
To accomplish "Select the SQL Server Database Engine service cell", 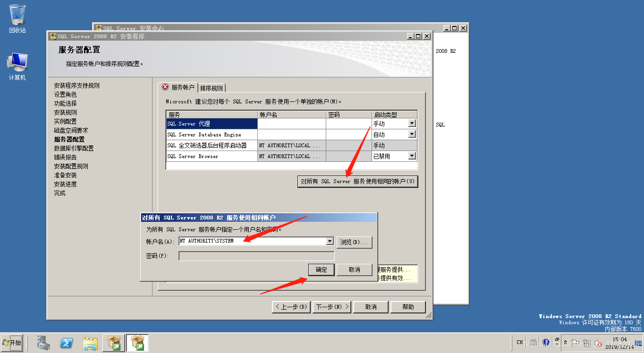I will coord(212,134).
